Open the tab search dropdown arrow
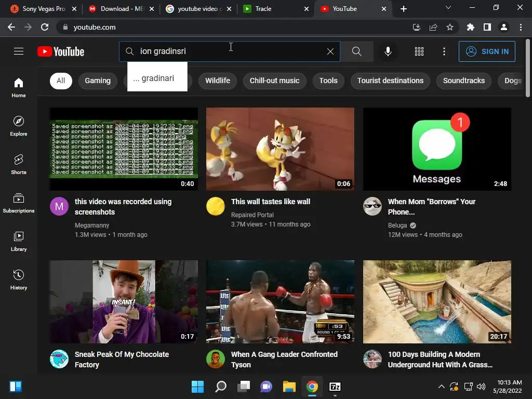Viewport: 532px width, 399px height. point(448,7)
